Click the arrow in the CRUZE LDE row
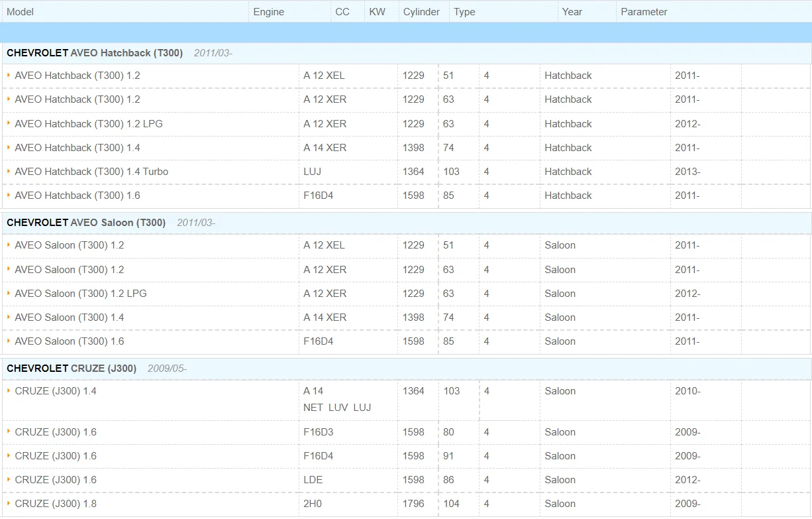This screenshot has height=519, width=812. click(x=9, y=479)
